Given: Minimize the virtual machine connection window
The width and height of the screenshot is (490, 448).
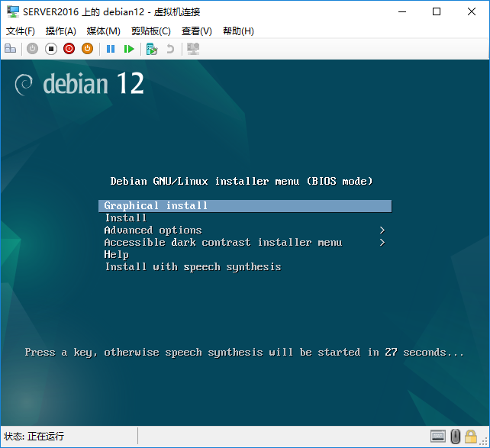Looking at the screenshot, I should [402, 12].
